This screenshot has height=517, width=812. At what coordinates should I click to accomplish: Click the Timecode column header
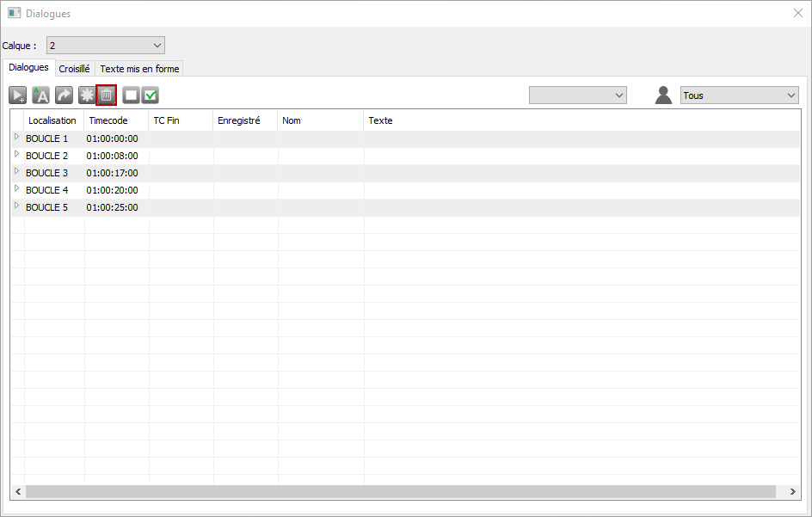(108, 120)
